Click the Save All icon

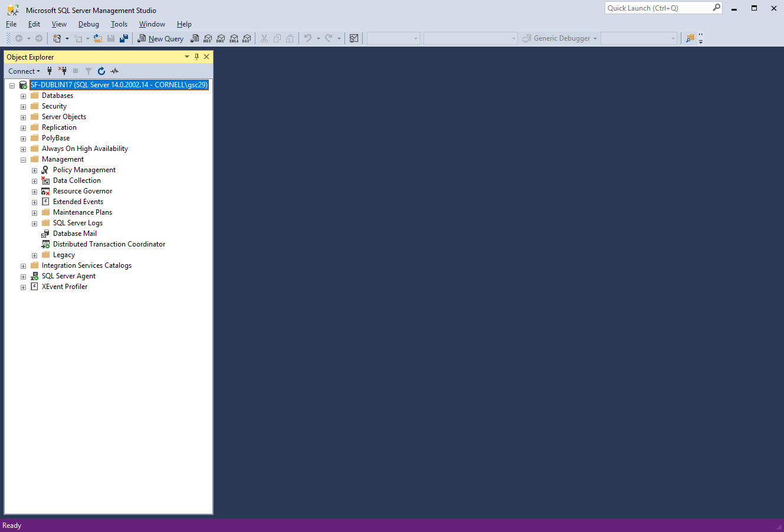(x=124, y=38)
